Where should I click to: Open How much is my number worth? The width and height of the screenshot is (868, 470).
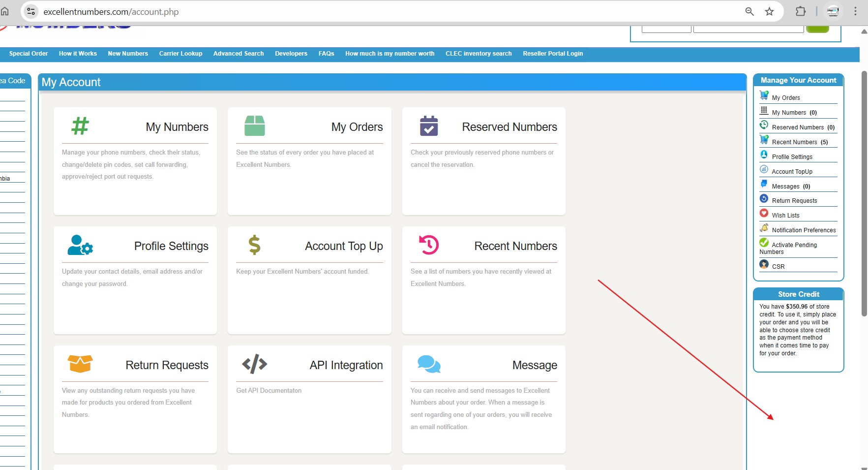coord(390,54)
